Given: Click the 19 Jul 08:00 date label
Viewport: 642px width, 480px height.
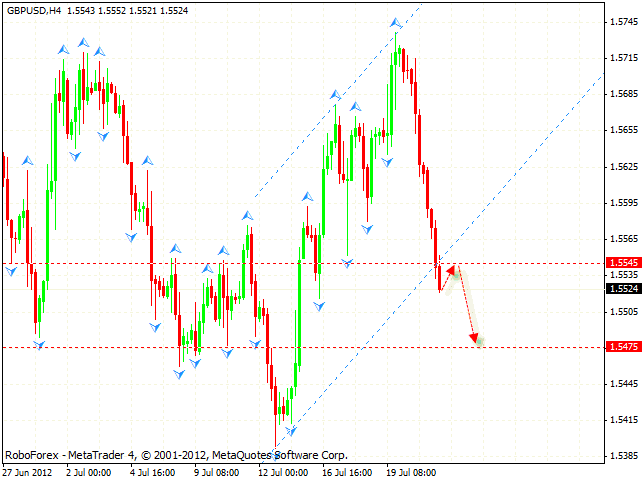Looking at the screenshot, I should 410,470.
